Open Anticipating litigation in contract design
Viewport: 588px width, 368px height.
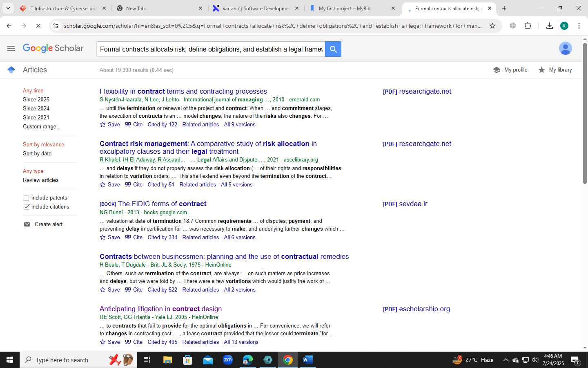click(x=160, y=309)
